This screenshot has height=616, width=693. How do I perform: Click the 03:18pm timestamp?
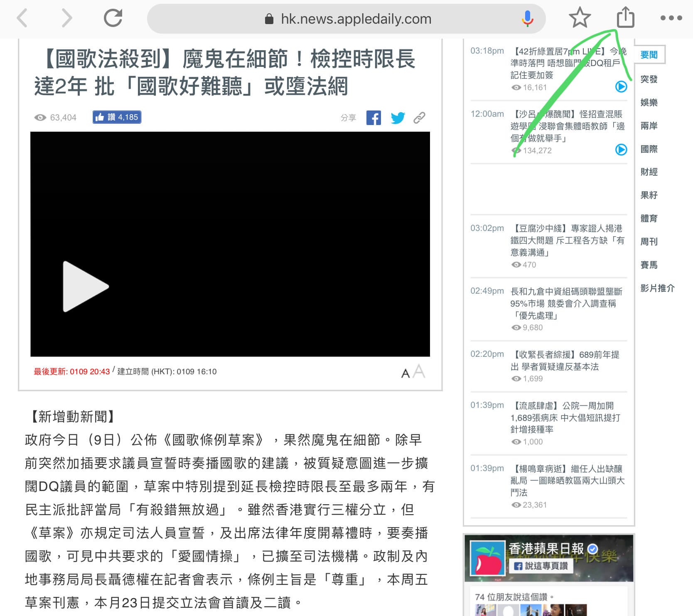point(487,51)
